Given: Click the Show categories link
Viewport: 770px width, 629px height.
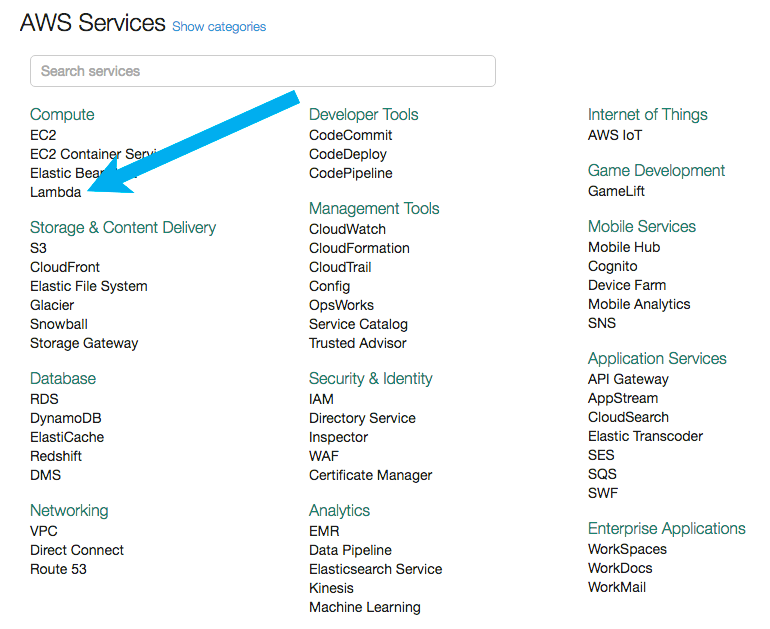Looking at the screenshot, I should click(x=219, y=27).
